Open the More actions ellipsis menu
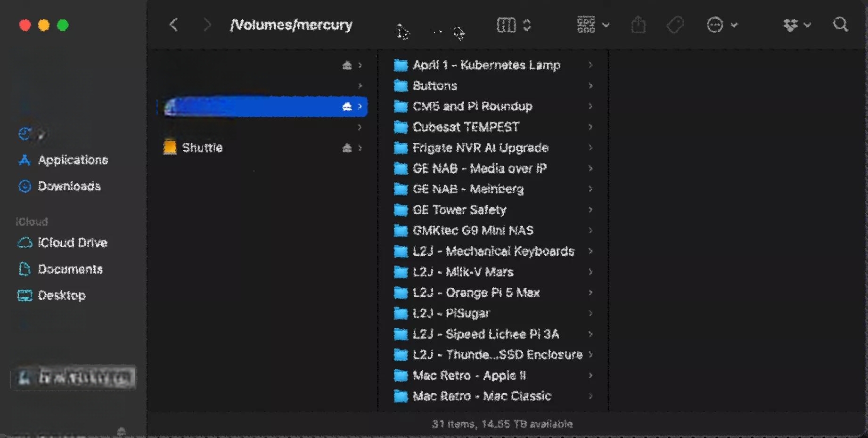This screenshot has width=868, height=438. click(721, 25)
